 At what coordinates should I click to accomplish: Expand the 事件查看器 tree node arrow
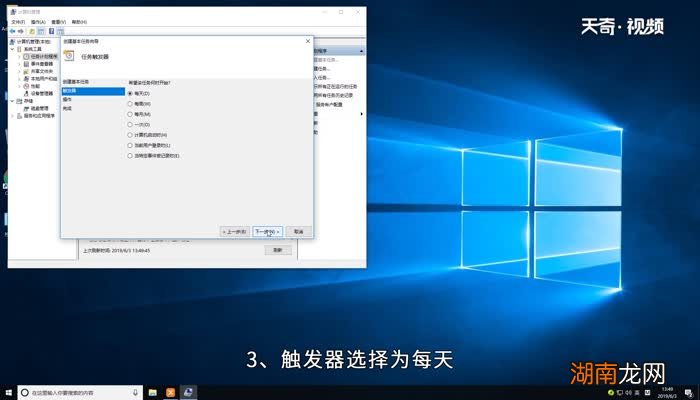point(19,64)
